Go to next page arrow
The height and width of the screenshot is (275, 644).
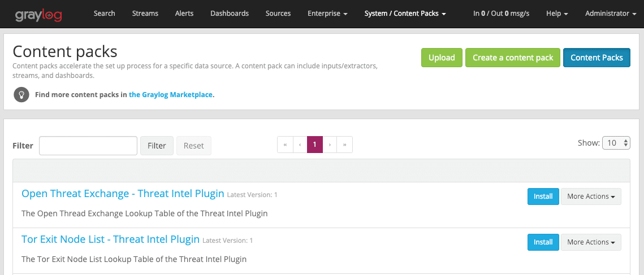pyautogui.click(x=330, y=145)
